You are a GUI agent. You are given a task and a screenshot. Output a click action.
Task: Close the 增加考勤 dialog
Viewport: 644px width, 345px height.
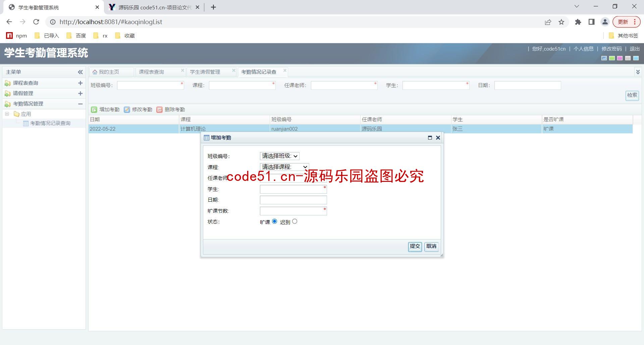pos(438,138)
